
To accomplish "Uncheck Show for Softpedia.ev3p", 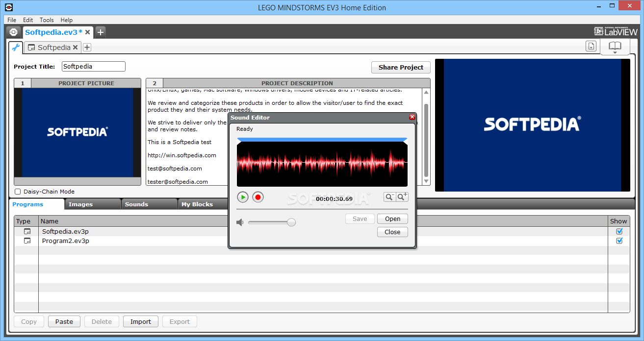I will click(x=619, y=231).
